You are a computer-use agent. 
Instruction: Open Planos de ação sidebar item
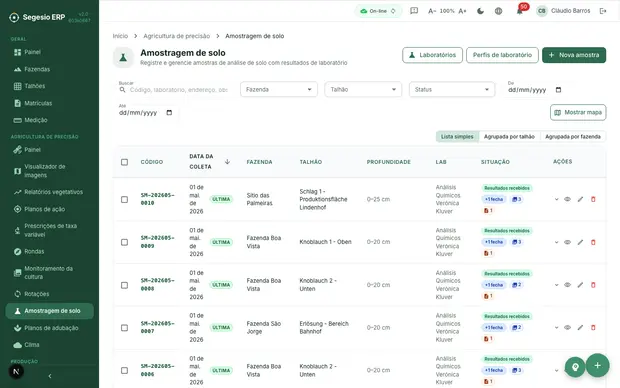[x=49, y=209]
